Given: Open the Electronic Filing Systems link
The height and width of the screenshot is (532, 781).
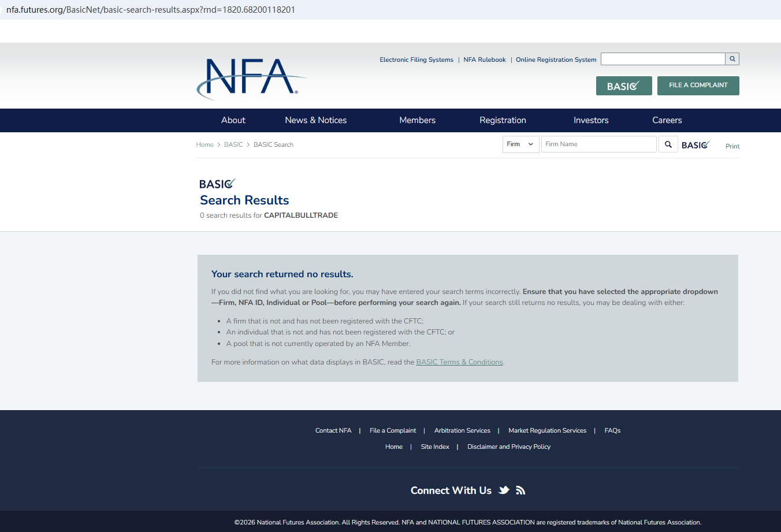Looking at the screenshot, I should (416, 59).
